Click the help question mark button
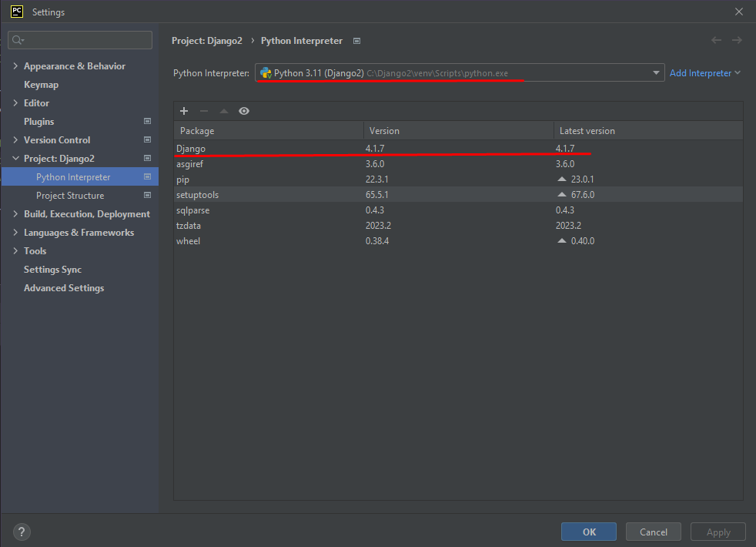 (22, 532)
